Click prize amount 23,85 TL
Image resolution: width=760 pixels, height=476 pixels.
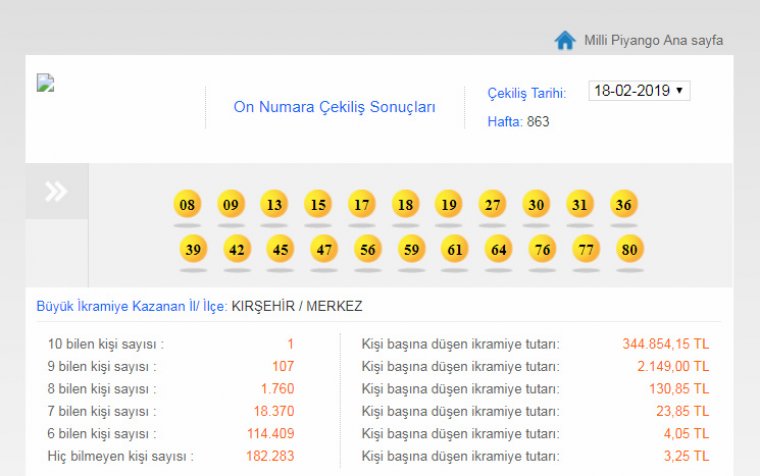click(x=682, y=411)
